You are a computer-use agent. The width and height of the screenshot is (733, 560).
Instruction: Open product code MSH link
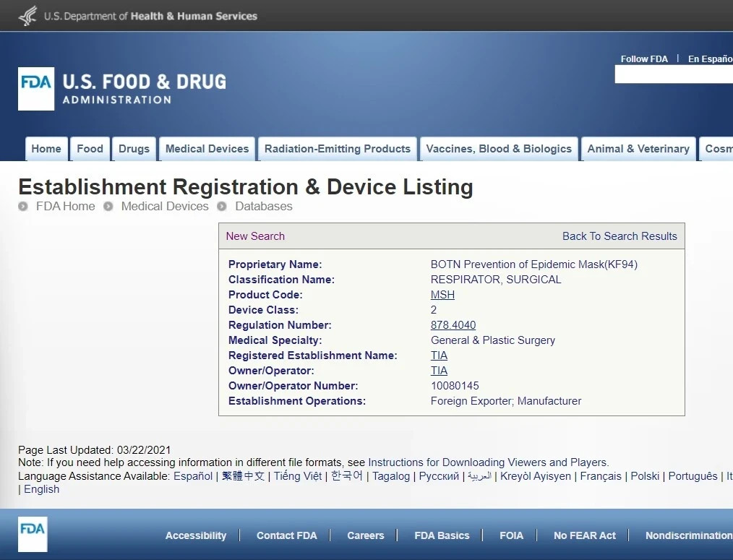(x=442, y=295)
